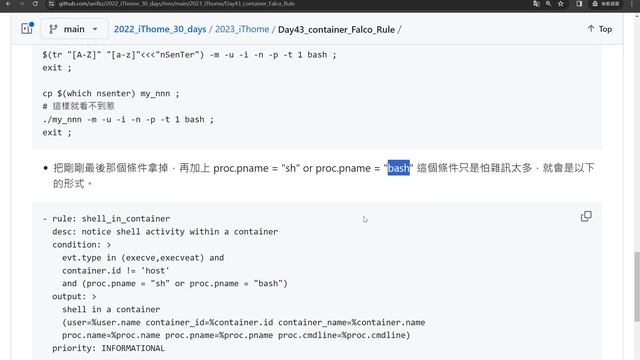Click 'and (proc.pname = "sh" or' line
640x360 pixels.
(x=175, y=284)
